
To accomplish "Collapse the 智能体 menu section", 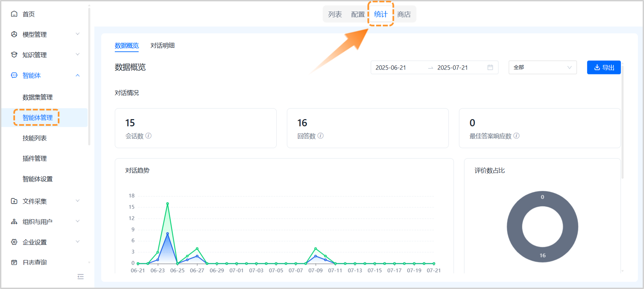I will coord(77,75).
